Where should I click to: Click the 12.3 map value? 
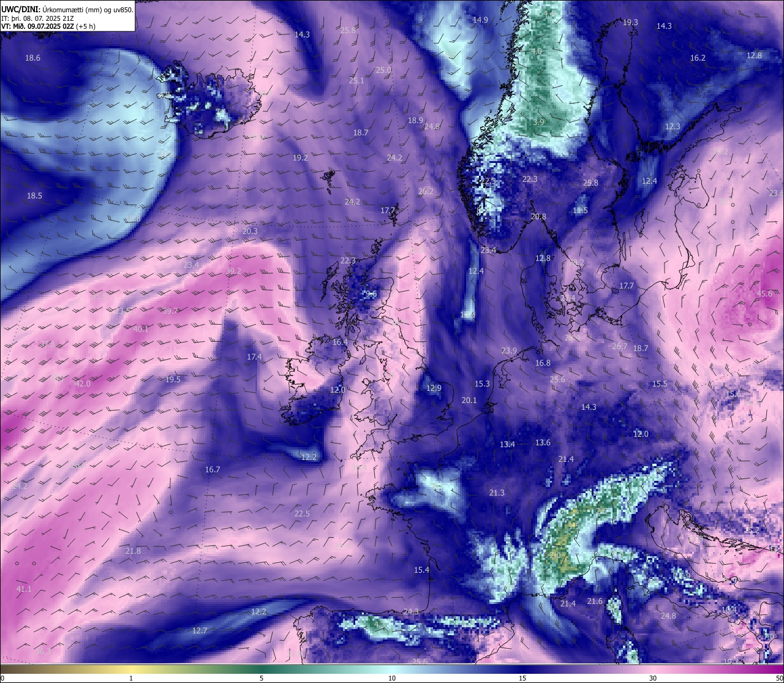click(673, 127)
